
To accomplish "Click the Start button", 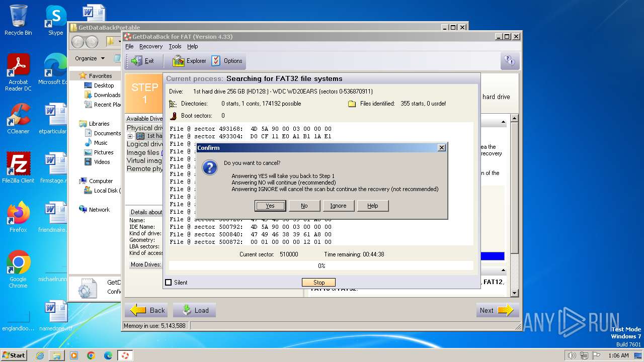I will 14,355.
